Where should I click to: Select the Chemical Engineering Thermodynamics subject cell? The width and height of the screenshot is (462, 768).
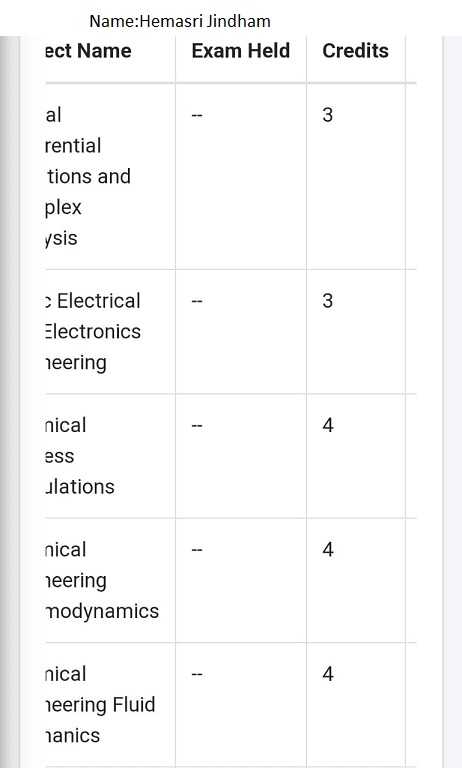tap(110, 580)
